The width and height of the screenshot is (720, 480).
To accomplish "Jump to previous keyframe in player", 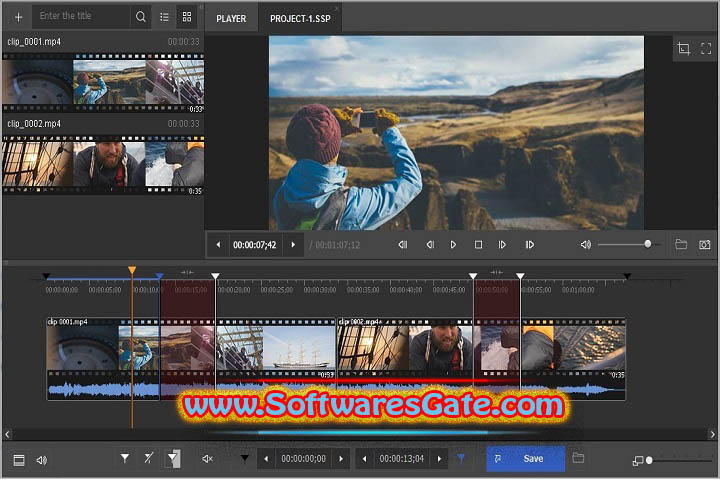I will click(402, 245).
